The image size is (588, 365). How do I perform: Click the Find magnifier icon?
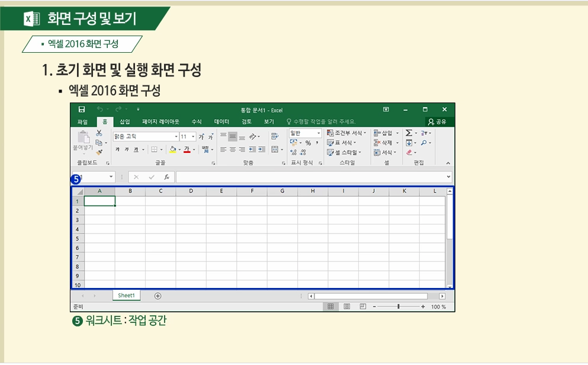tap(424, 143)
